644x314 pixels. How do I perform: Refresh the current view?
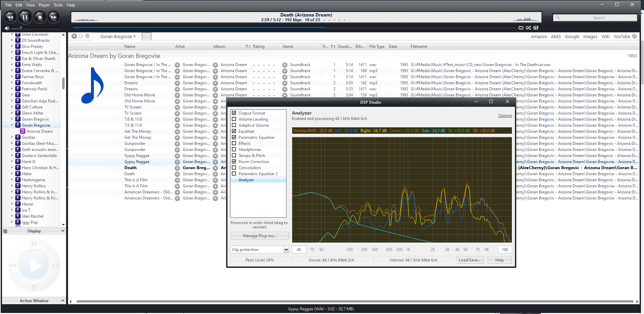[x=88, y=36]
